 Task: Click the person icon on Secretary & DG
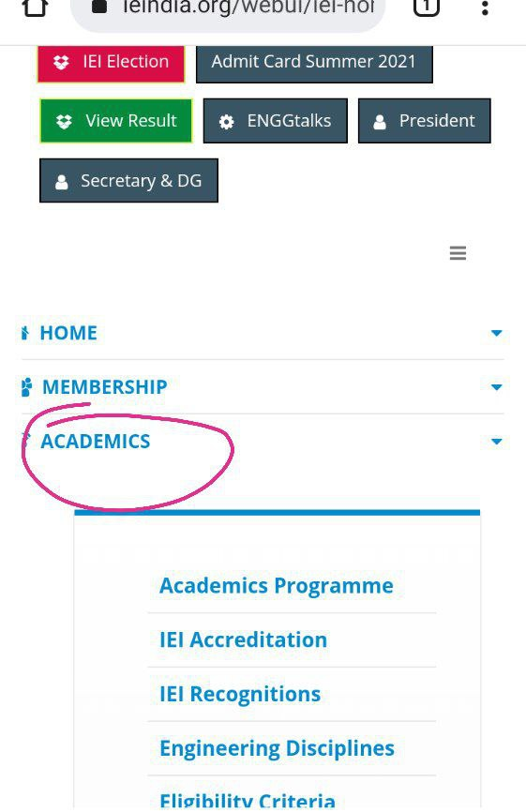pos(62,182)
